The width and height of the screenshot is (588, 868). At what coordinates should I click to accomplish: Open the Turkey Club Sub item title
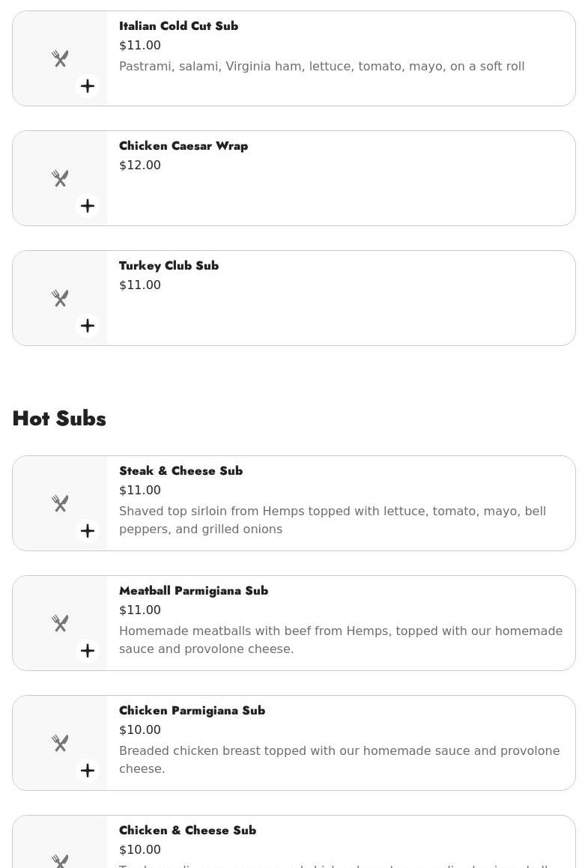[169, 266]
